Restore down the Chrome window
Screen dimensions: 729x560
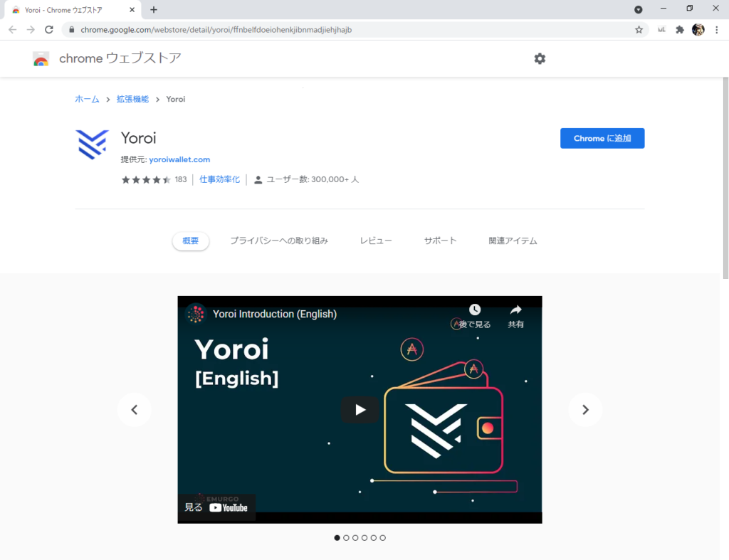point(689,9)
